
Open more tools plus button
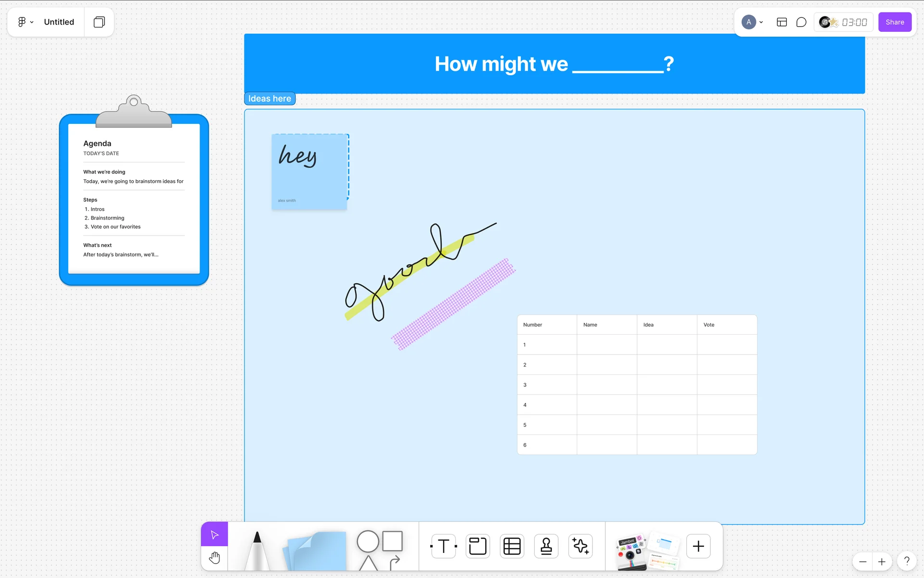(x=698, y=546)
